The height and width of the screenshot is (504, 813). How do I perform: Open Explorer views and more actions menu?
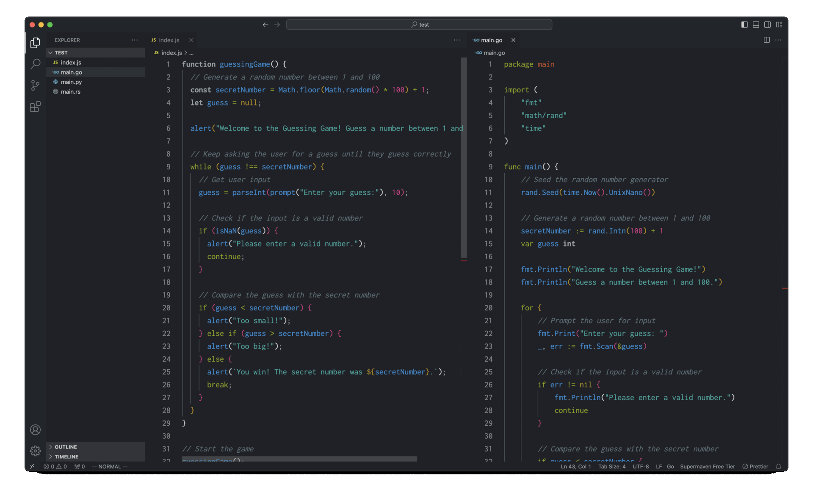[x=135, y=40]
